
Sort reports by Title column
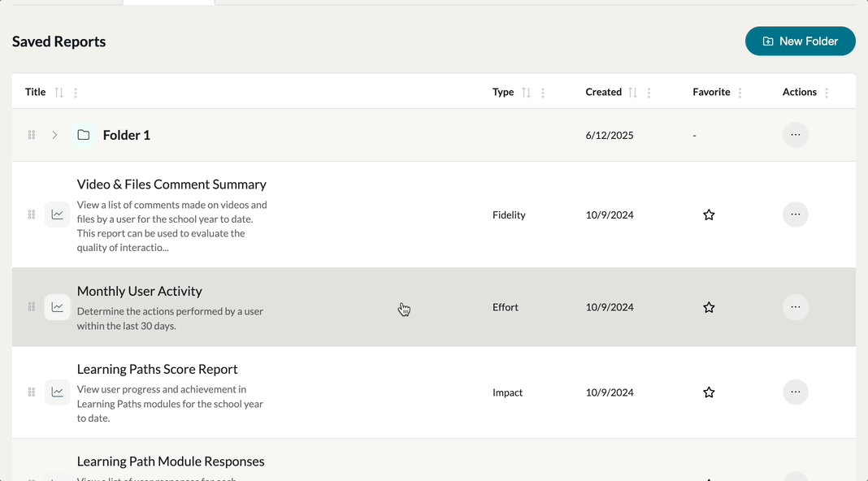tap(59, 93)
